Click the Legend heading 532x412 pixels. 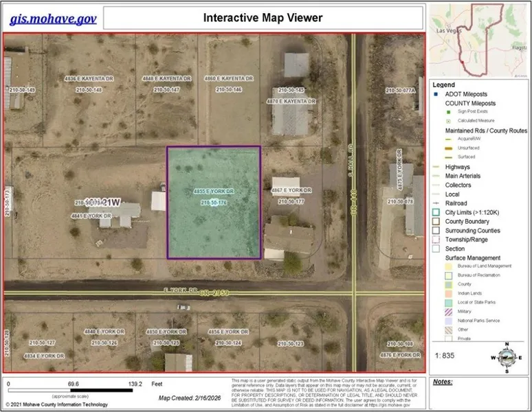pos(443,84)
